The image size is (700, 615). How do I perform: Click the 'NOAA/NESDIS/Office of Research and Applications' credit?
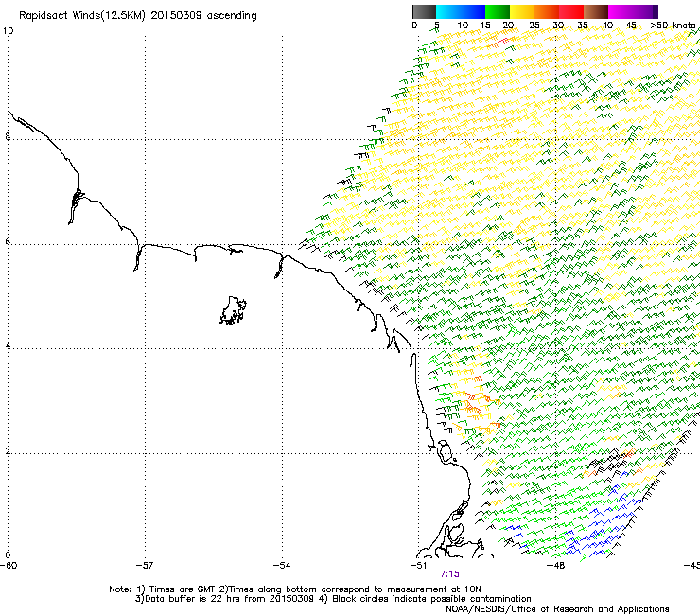click(x=557, y=609)
